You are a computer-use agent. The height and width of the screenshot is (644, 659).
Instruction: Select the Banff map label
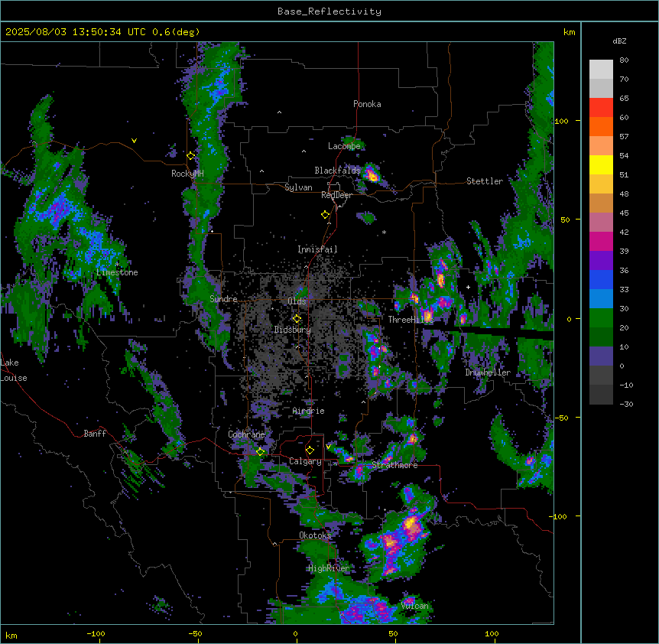[95, 434]
